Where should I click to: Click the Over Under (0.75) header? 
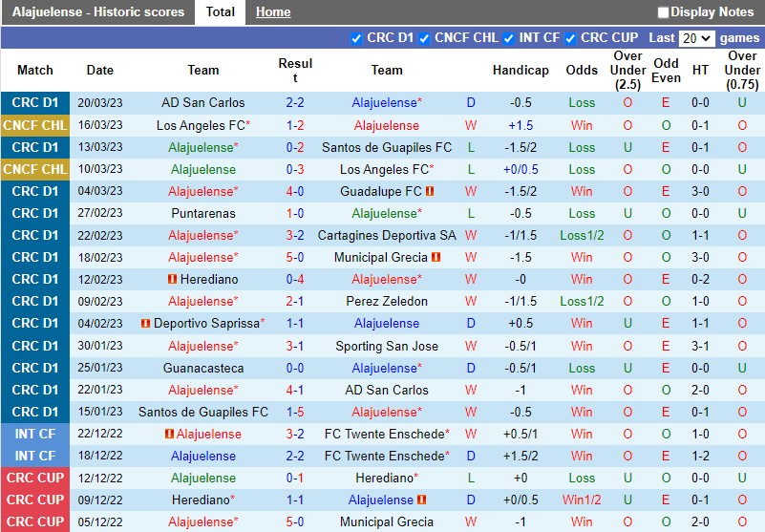point(742,71)
